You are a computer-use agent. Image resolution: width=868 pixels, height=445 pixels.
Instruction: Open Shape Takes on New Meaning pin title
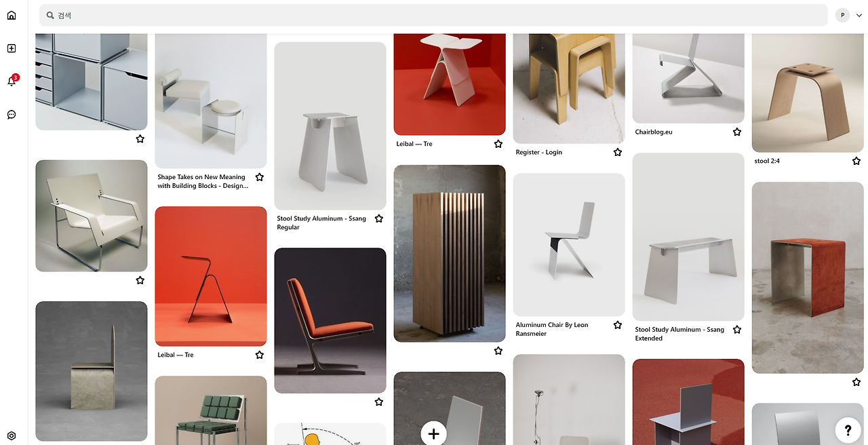click(x=202, y=181)
